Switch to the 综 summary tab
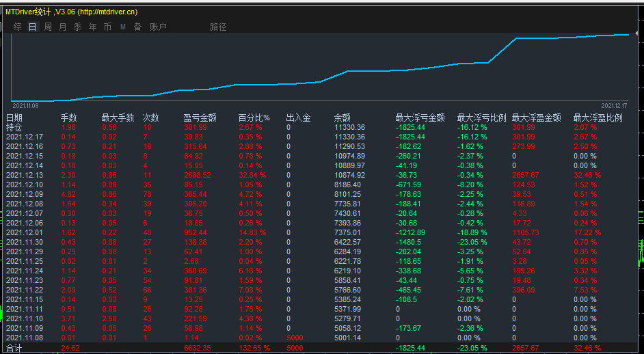The height and width of the screenshot is (354, 644). click(17, 27)
